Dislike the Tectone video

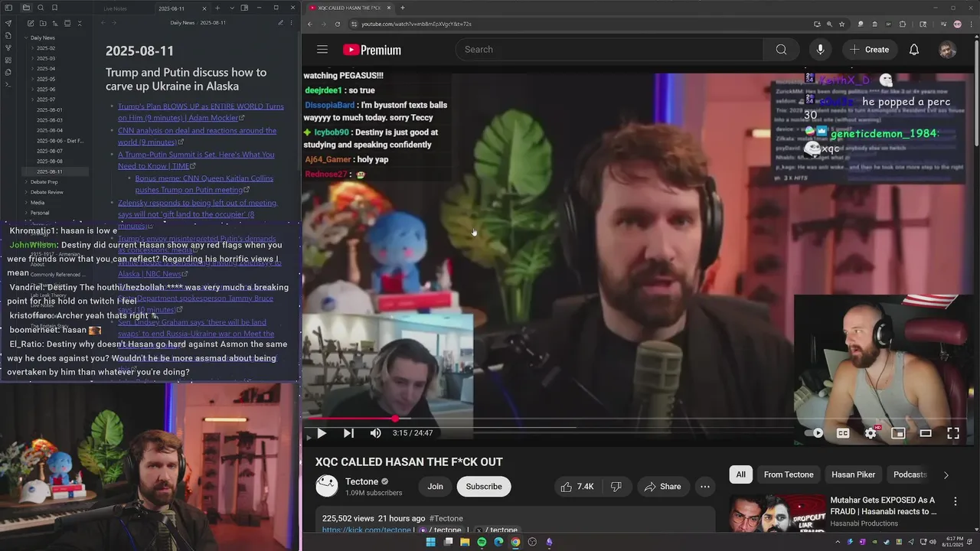[616, 487]
